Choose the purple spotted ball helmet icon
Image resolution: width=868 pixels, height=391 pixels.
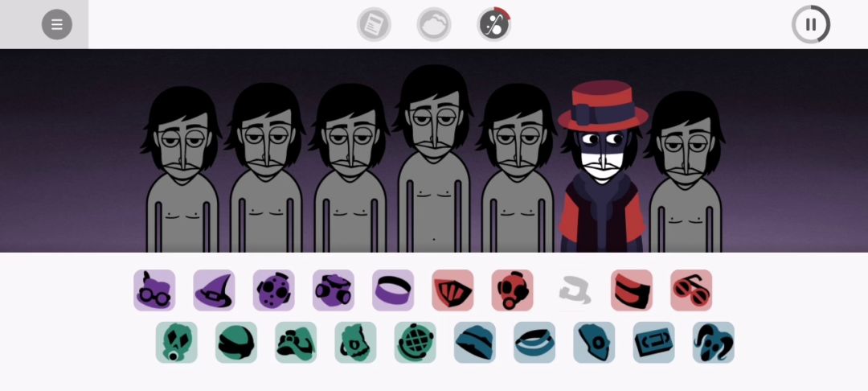click(x=274, y=290)
